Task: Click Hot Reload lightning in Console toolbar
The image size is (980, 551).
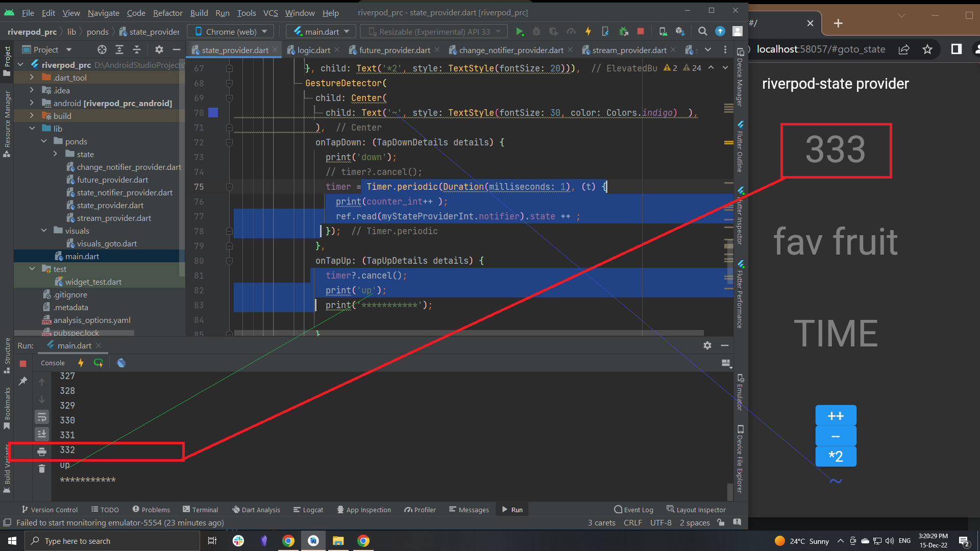Action: (81, 363)
